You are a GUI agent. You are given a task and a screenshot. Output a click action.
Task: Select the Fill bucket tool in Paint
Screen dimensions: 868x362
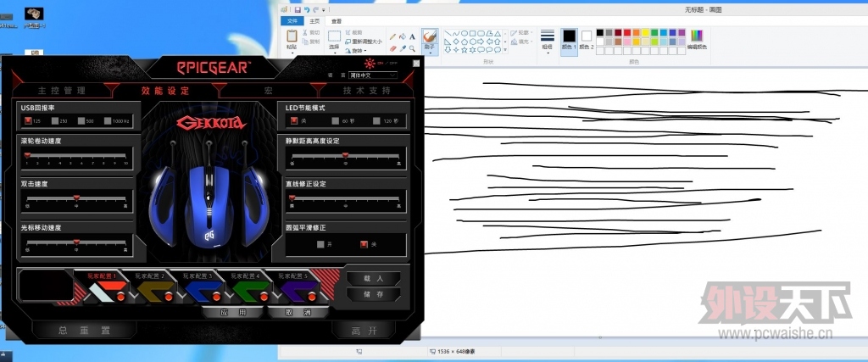[403, 36]
